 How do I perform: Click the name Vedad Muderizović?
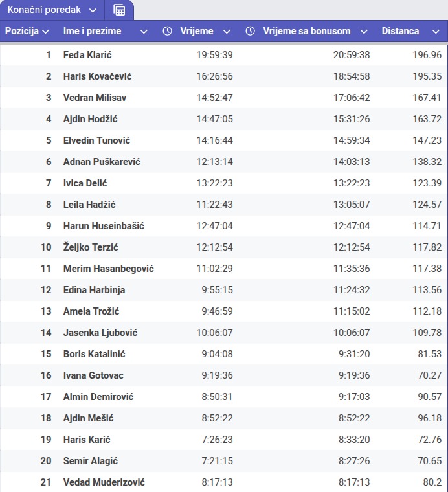click(104, 482)
